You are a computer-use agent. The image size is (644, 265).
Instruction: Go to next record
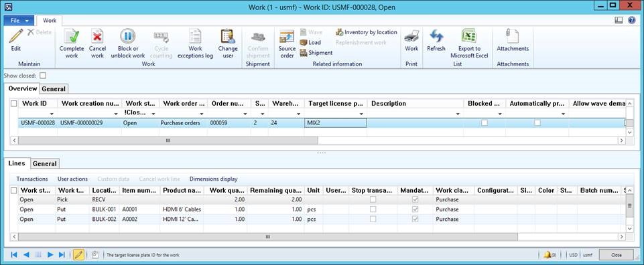(50, 255)
